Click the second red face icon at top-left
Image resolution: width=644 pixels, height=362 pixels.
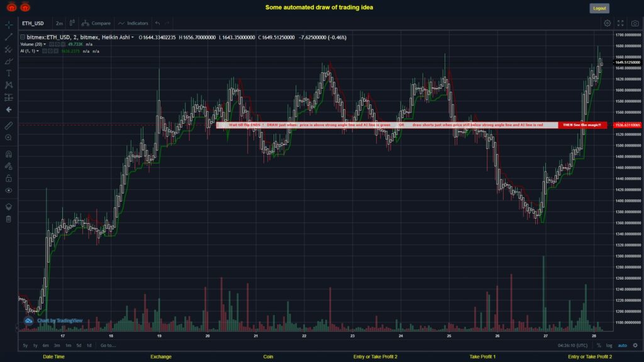click(x=25, y=7)
